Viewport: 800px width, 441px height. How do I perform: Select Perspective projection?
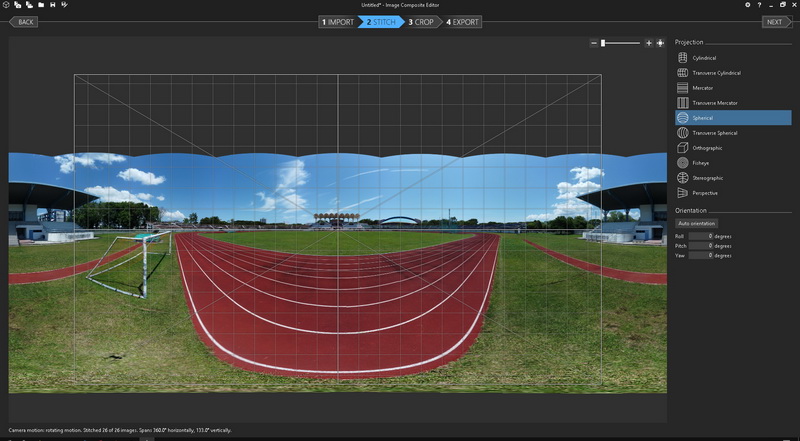733,193
